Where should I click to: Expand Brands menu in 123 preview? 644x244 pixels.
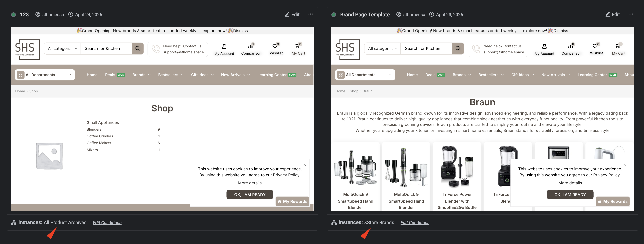coord(142,75)
